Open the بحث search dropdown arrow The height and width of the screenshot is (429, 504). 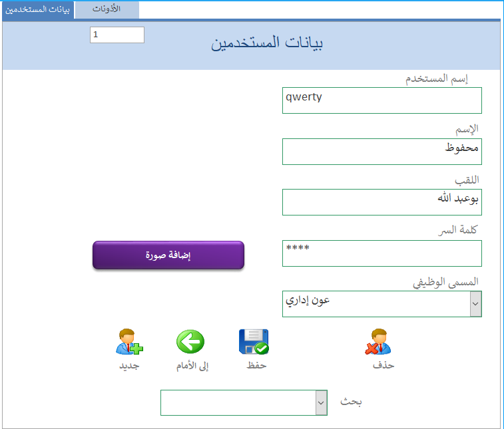tap(321, 402)
